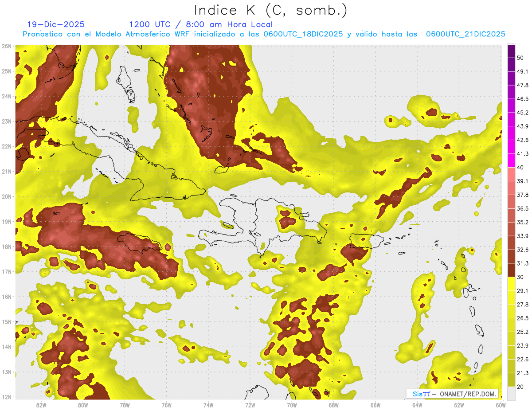Click the dark brown swatch between 30 and 31.3

point(511,270)
